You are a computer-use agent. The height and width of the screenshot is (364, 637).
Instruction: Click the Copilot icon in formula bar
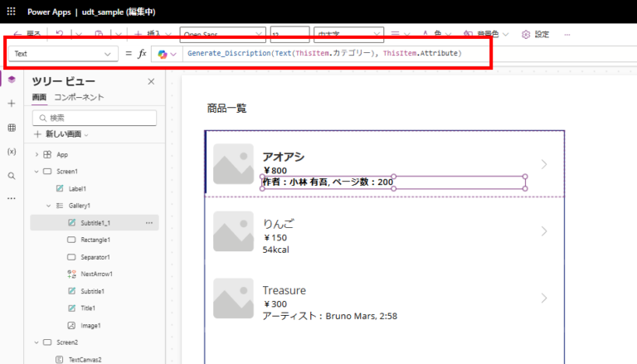(163, 54)
